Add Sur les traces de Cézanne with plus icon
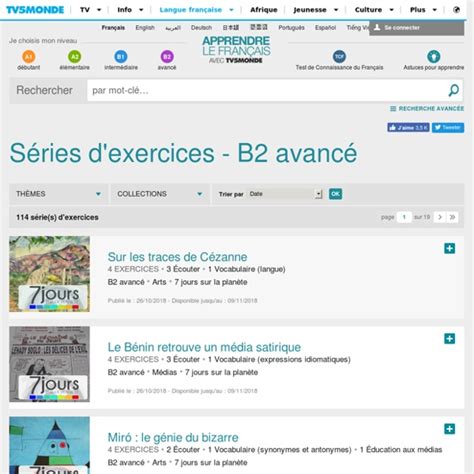Viewport: 474px width, 474px height. pyautogui.click(x=449, y=248)
